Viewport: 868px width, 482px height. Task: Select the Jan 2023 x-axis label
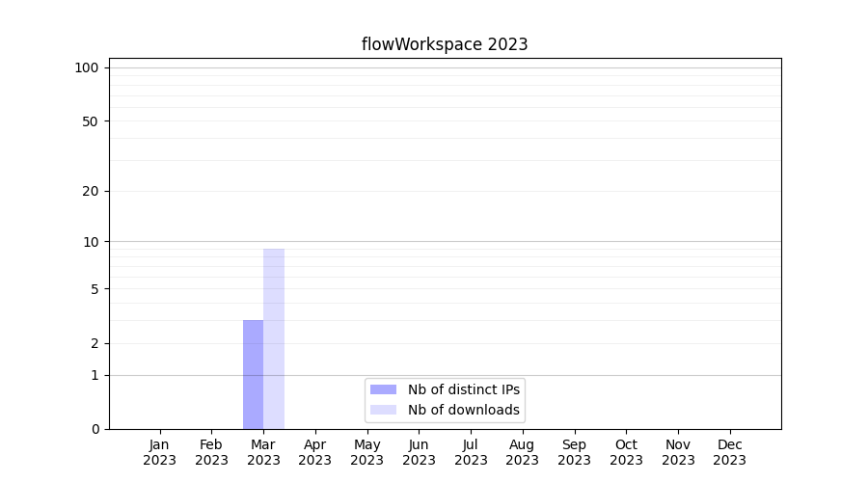tap(160, 452)
